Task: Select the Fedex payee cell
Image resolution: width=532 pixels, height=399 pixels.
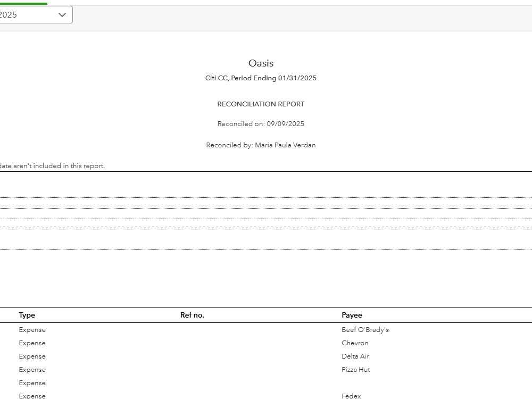Action: click(x=351, y=396)
